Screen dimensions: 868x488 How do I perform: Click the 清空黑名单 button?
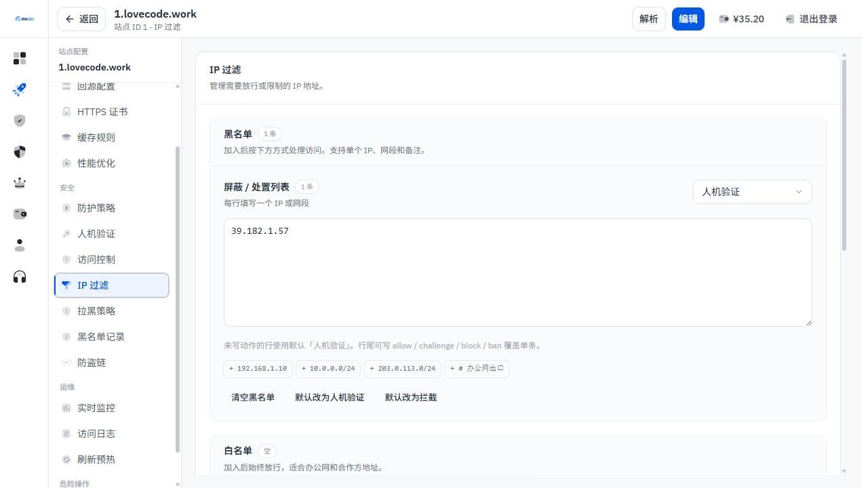tap(253, 397)
